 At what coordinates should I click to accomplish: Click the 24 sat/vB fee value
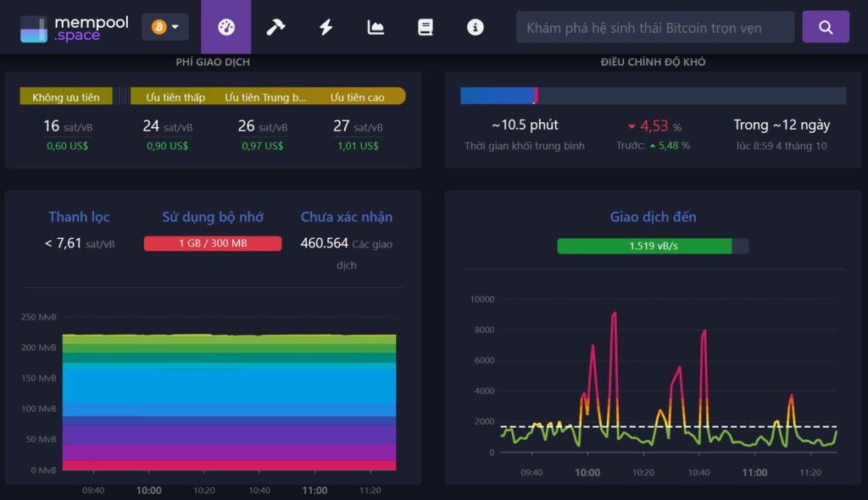point(167,126)
